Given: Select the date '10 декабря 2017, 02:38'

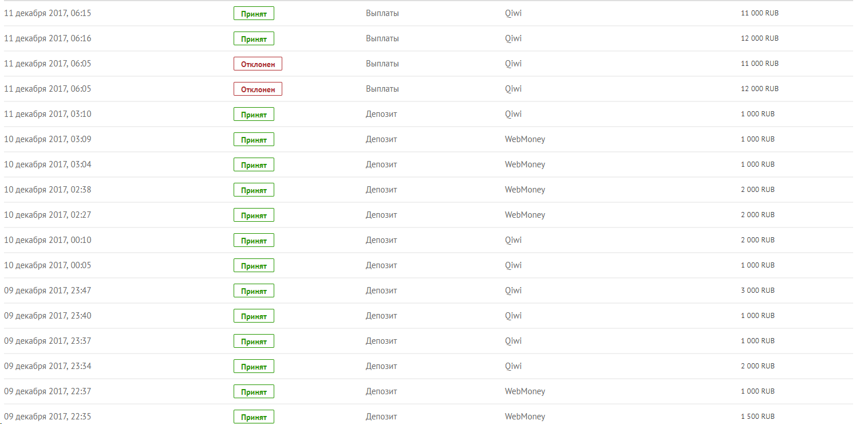Looking at the screenshot, I should [48, 190].
